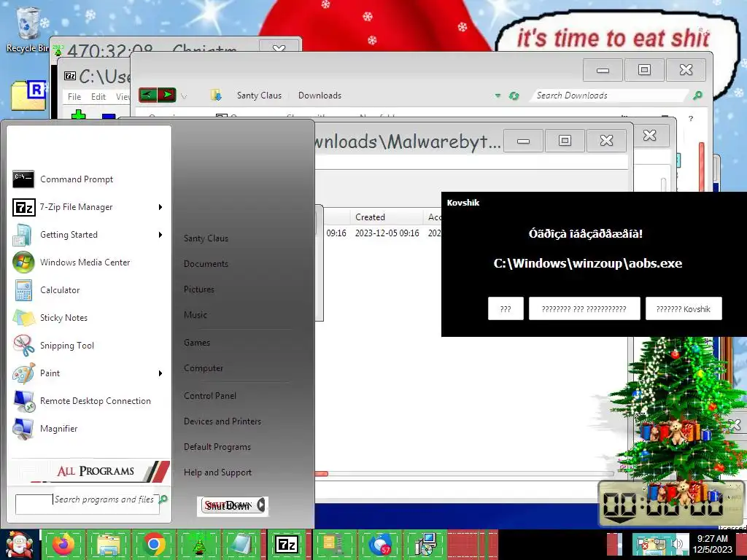
Task: Open Google Chrome from taskbar
Action: coord(153,544)
